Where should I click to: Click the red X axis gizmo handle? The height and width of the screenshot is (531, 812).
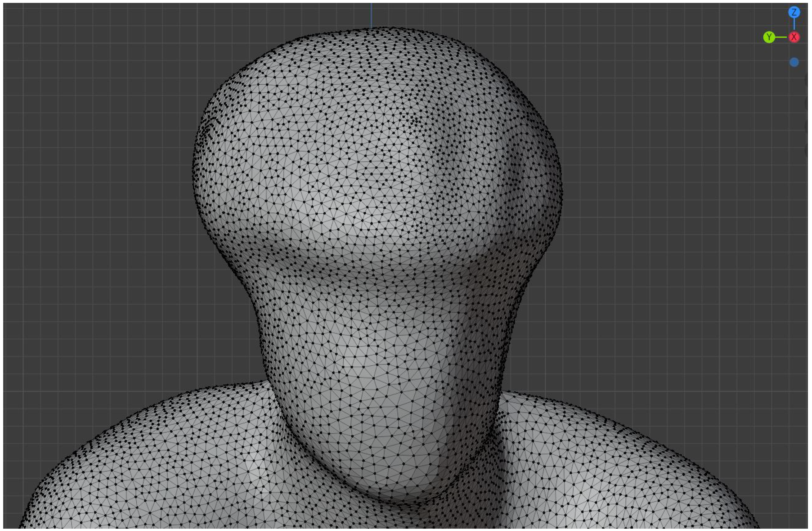(x=794, y=37)
